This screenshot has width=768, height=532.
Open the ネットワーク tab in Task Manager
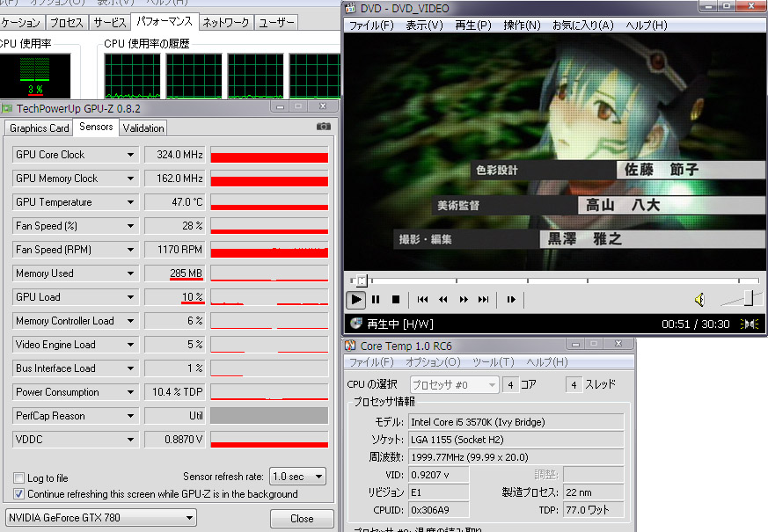226,23
